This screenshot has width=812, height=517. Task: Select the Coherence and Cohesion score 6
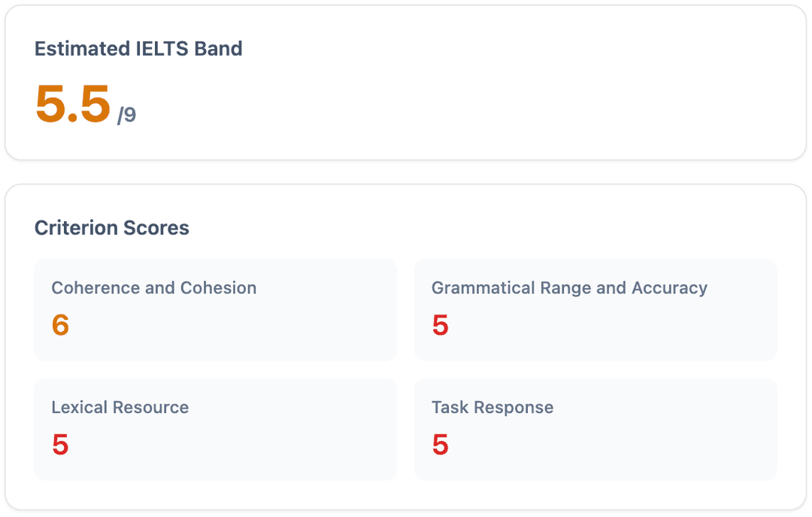pos(61,325)
